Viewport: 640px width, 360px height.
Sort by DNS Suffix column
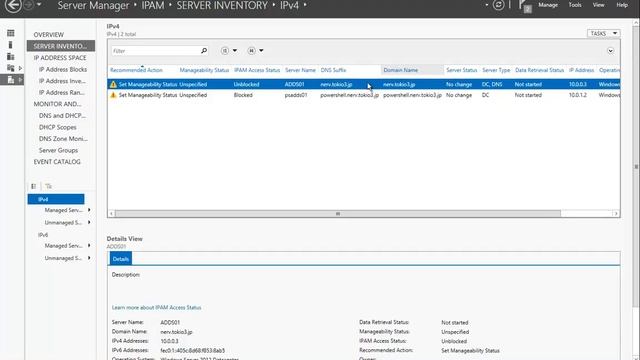pos(333,70)
